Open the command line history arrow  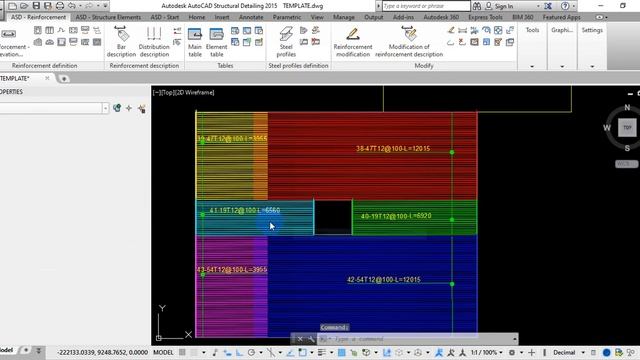coord(515,339)
